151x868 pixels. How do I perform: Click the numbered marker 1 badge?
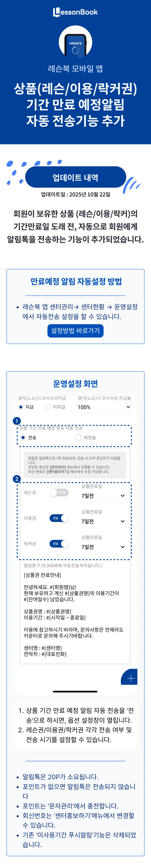coord(17,420)
